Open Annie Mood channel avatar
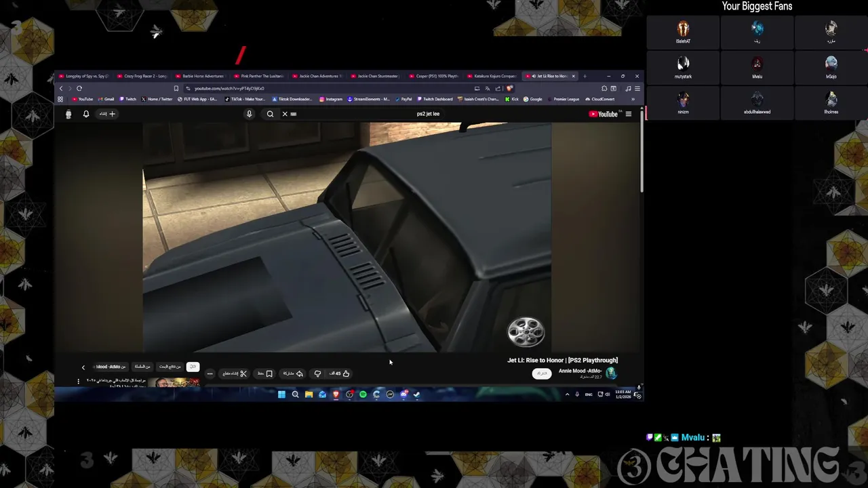The image size is (868, 488). (x=612, y=373)
